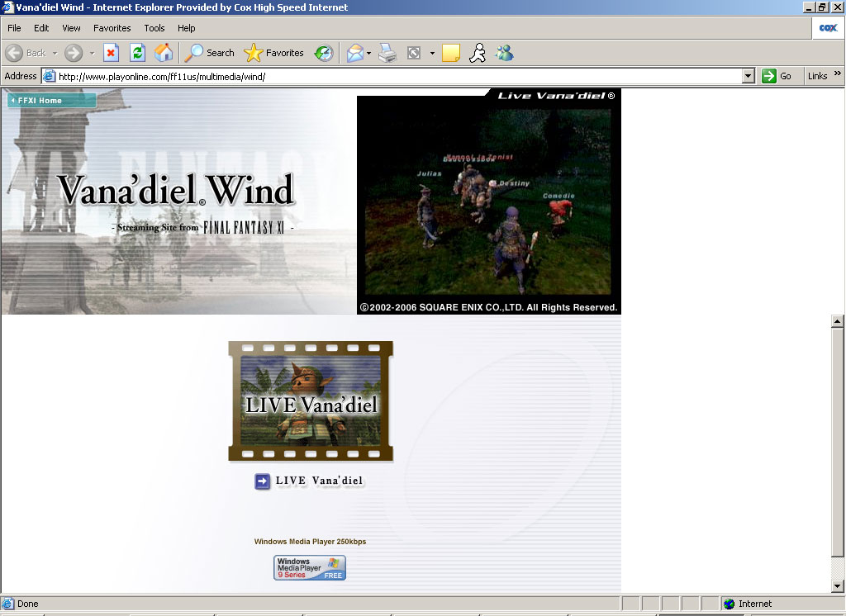
Task: Launch the AIM running man icon
Action: tap(477, 53)
